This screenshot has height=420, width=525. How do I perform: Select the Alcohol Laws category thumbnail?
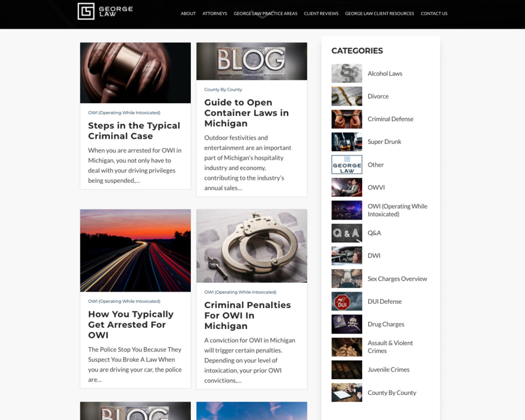346,73
